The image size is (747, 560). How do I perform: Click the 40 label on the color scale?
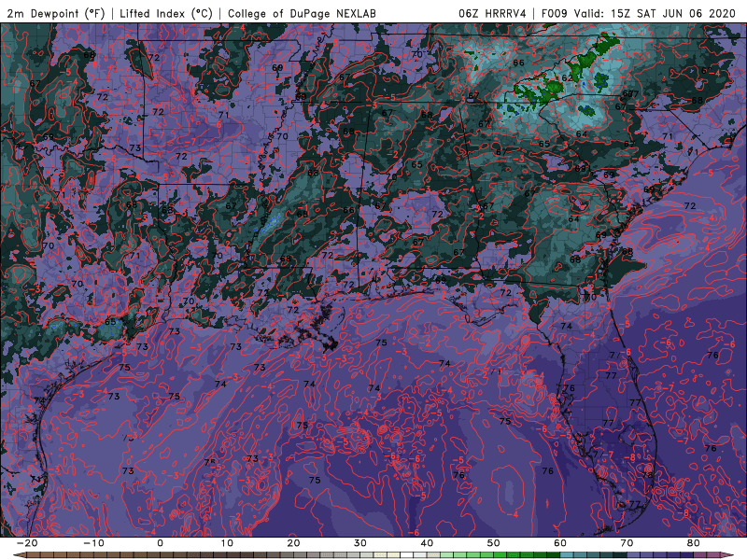pos(427,543)
